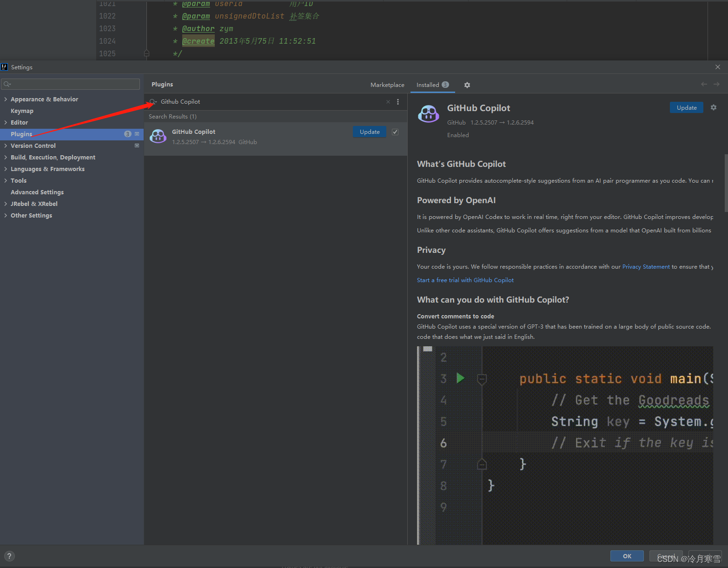The image size is (728, 568).
Task: Toggle the GitHub Copilot enabled checkbox
Action: [395, 132]
